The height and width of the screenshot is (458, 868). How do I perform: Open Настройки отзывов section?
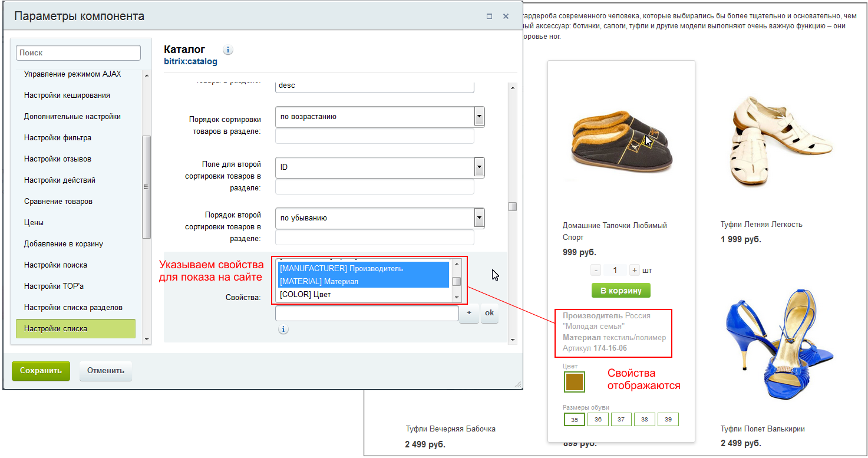tap(58, 159)
